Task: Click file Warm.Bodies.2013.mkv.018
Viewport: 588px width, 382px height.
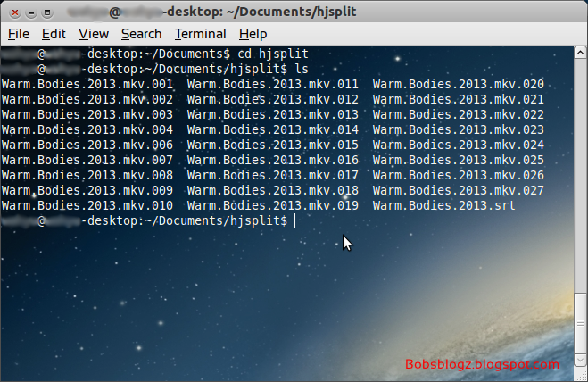Action: click(x=273, y=191)
